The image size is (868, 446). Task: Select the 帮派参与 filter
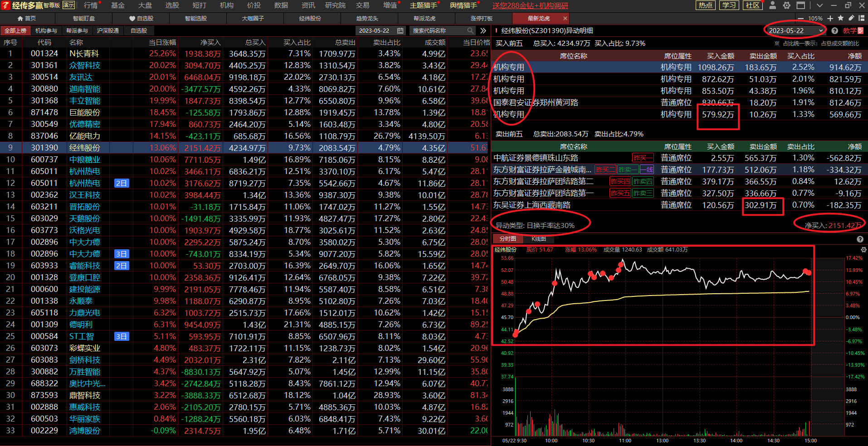click(x=77, y=31)
